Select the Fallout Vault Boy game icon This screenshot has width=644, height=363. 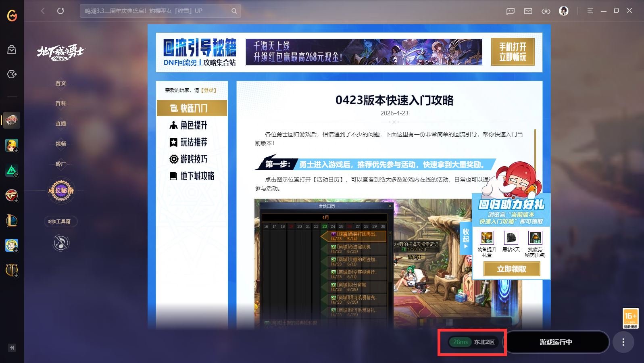coord(12,245)
